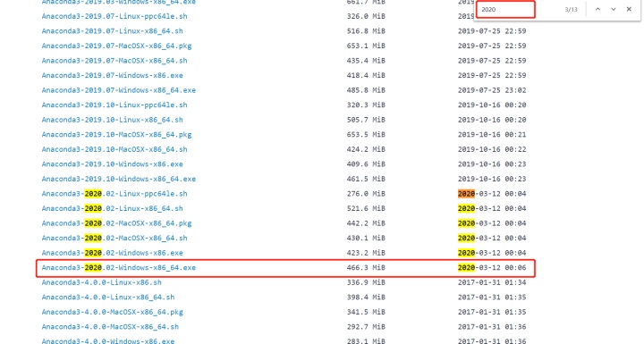Click the date 2020-03-12 00:06
Image resolution: width=644 pixels, height=344 pixels.
[x=492, y=268]
